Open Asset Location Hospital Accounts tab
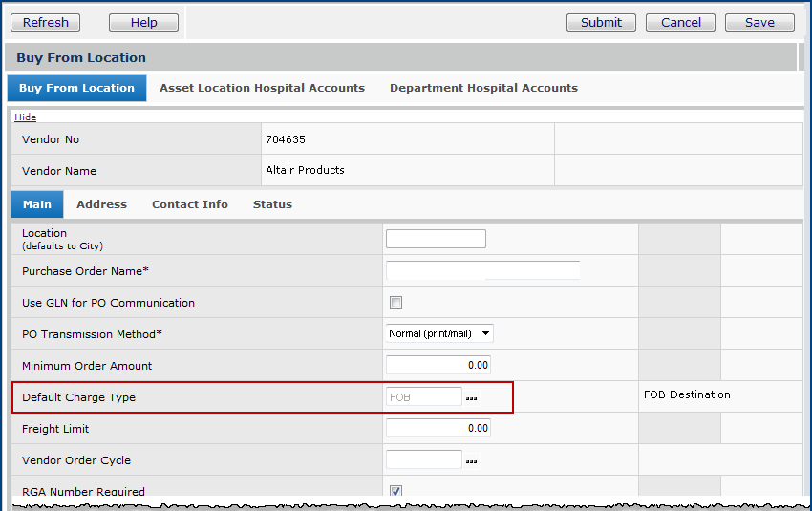Image resolution: width=812 pixels, height=511 pixels. 262,88
